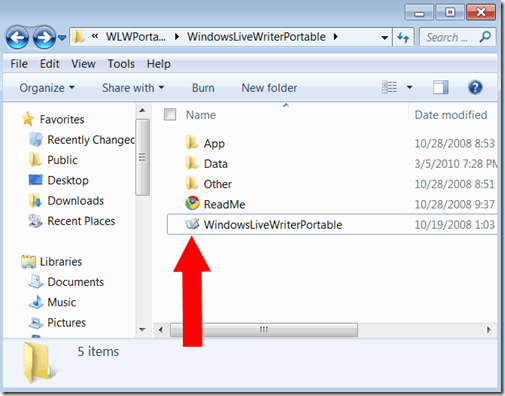Select the Data folder
The image size is (505, 396).
[216, 164]
